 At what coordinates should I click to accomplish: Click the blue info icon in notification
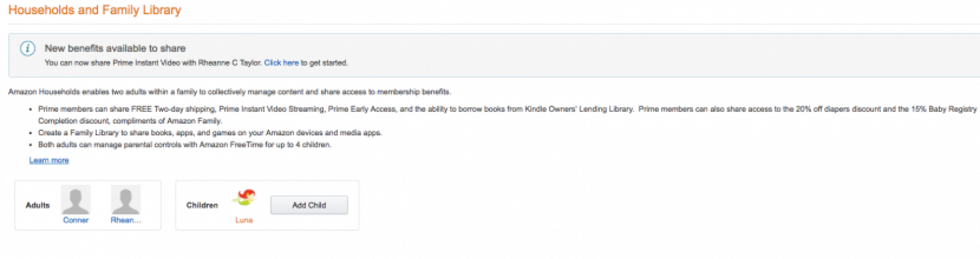[28, 48]
